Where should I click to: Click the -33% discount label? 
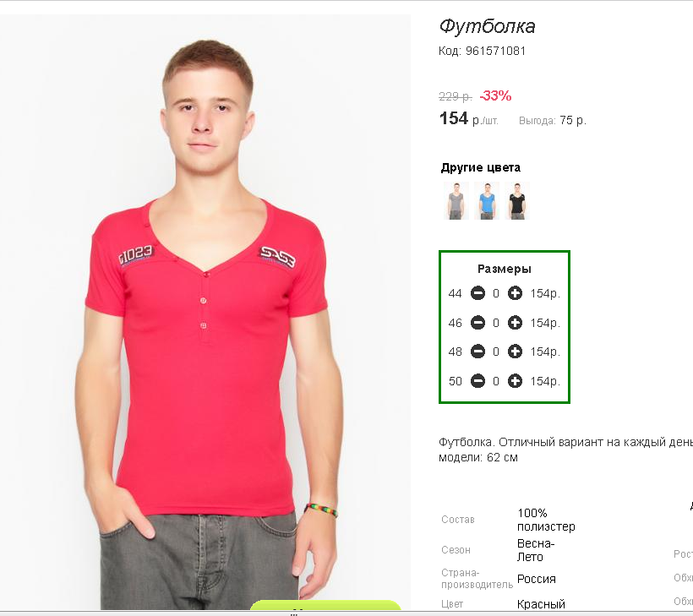point(495,95)
